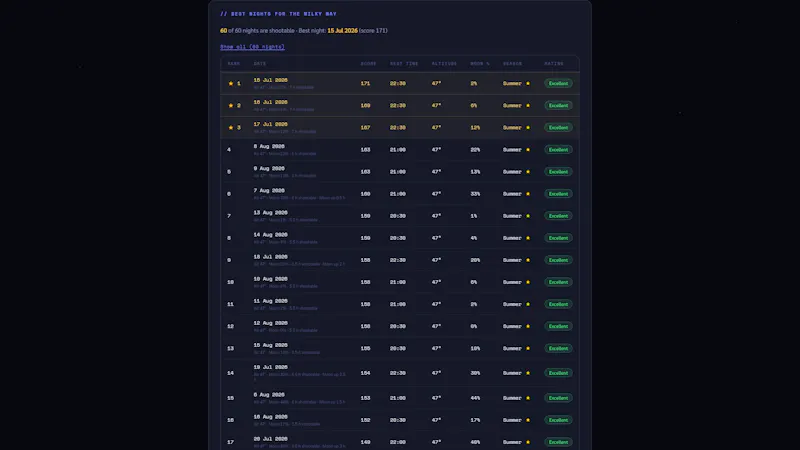The image size is (800, 450).
Task: Select the '10 Aug 2026' date cell
Action: (x=270, y=279)
